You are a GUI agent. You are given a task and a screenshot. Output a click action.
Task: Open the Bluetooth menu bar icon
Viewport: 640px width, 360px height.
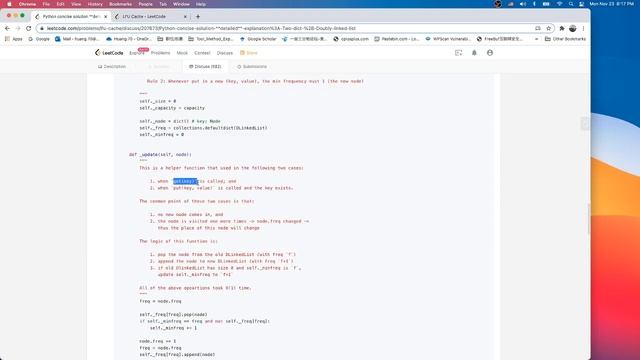534,4
